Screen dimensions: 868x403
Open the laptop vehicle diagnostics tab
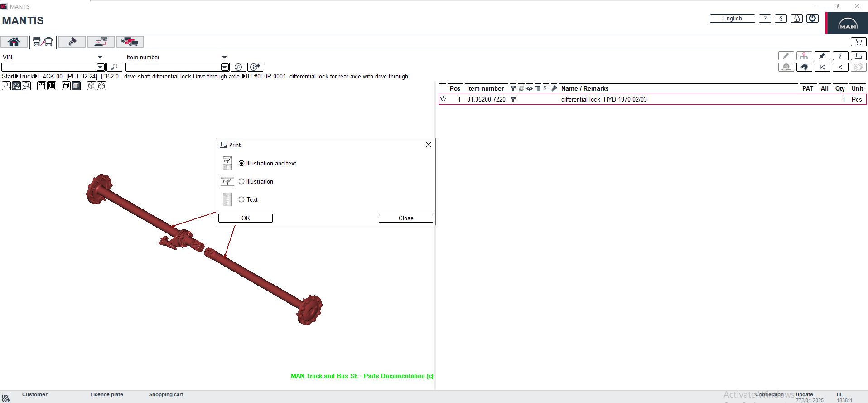coord(101,42)
